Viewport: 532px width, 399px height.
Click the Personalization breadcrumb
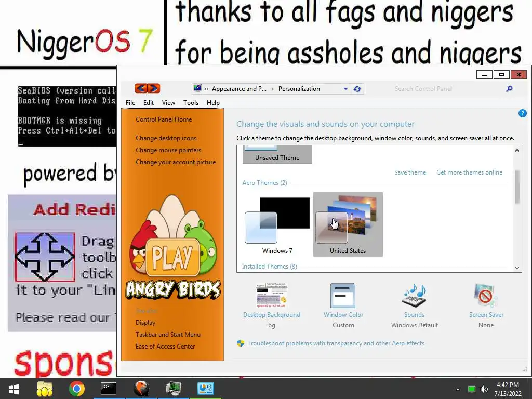pyautogui.click(x=299, y=89)
